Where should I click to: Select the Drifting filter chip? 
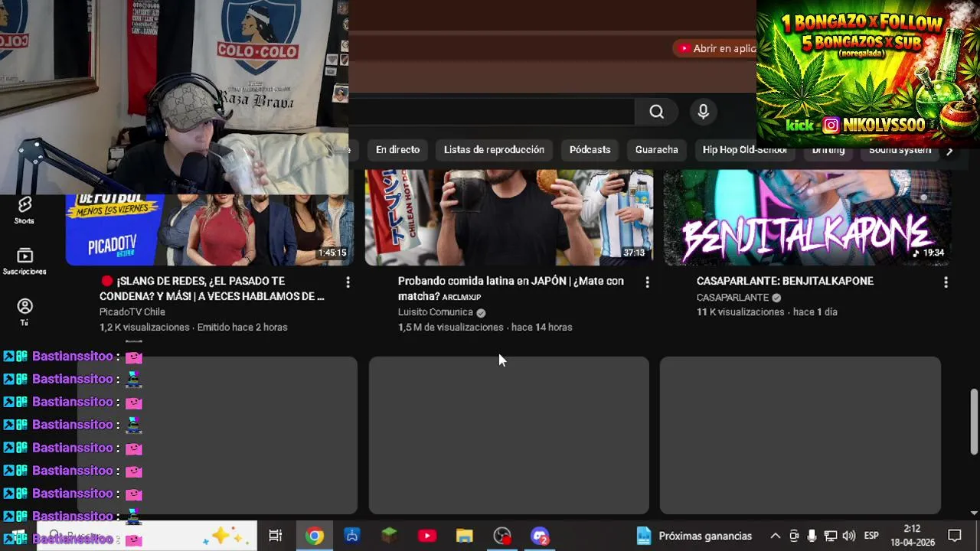pos(828,150)
